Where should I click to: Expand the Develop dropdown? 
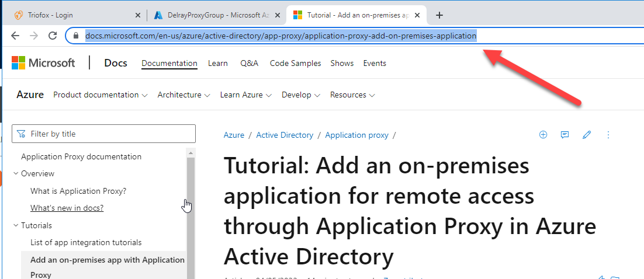tap(301, 95)
